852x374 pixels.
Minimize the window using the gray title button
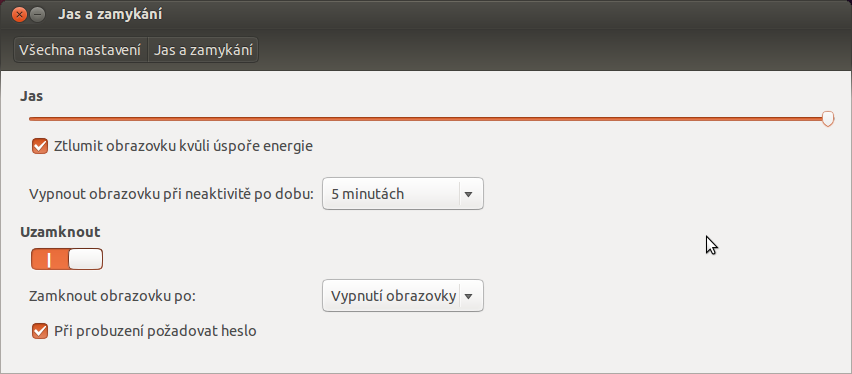[37, 15]
